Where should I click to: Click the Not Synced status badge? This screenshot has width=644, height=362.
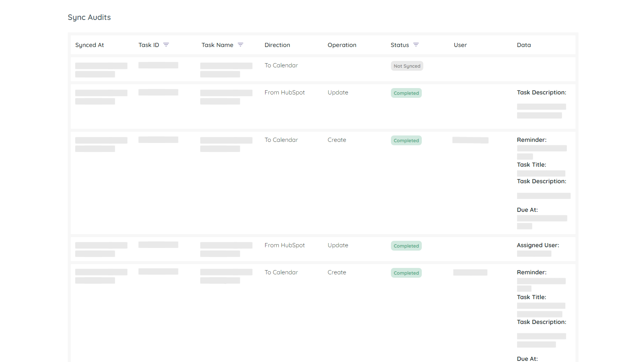pos(407,66)
